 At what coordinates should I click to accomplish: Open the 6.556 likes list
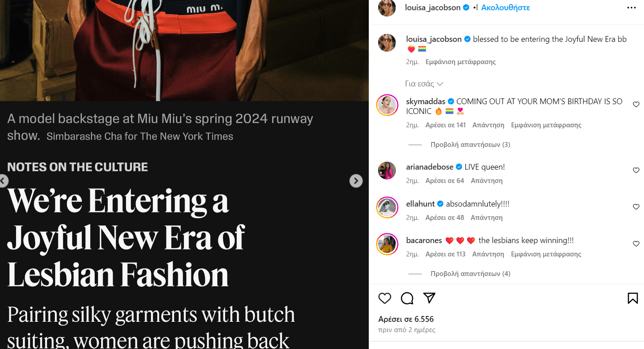406,319
